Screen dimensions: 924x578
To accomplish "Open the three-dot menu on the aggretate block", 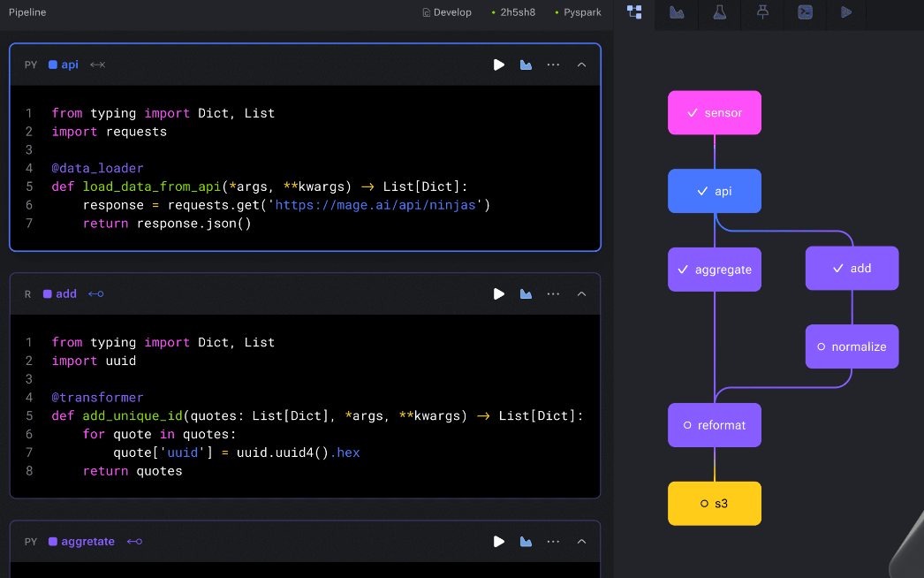I will coord(553,542).
